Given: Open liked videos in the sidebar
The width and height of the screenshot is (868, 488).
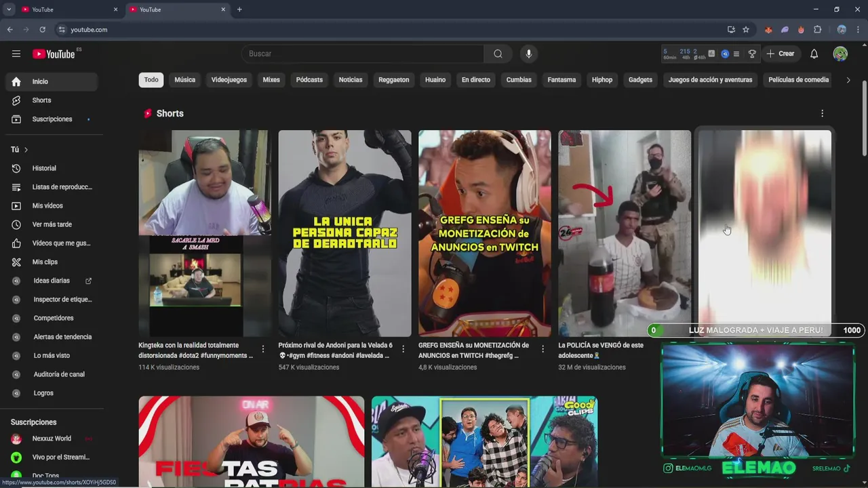Looking at the screenshot, I should [52, 243].
